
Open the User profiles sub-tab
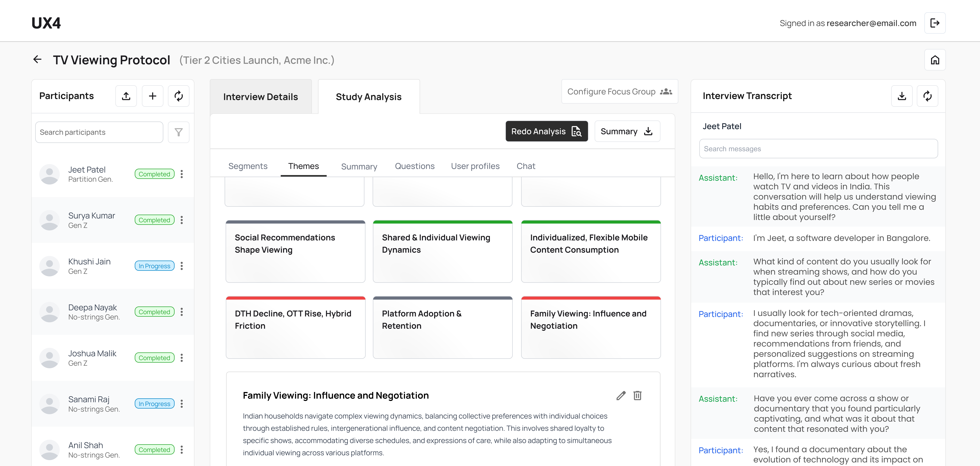click(475, 166)
